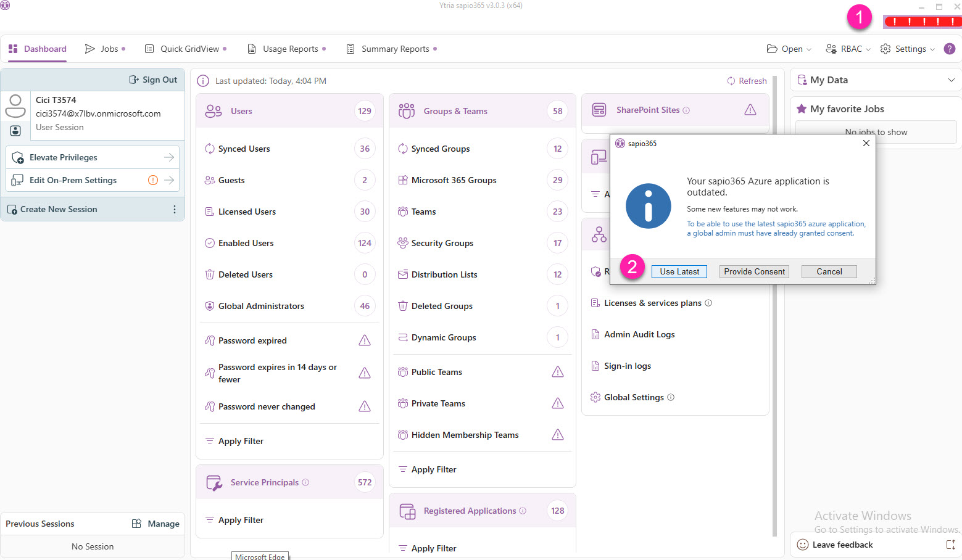Click the Edit On-Prem Settings orange alert icon
Image resolution: width=962 pixels, height=560 pixels.
coord(153,180)
